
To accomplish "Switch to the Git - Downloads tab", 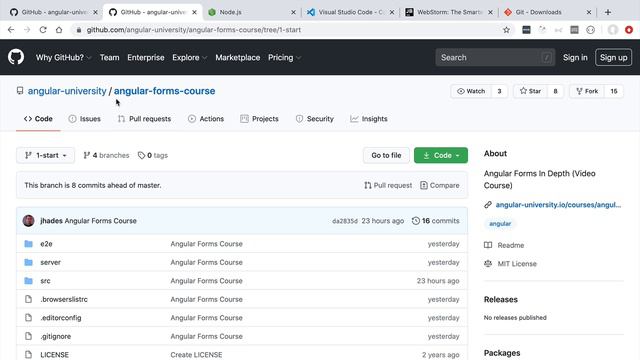I will [547, 12].
